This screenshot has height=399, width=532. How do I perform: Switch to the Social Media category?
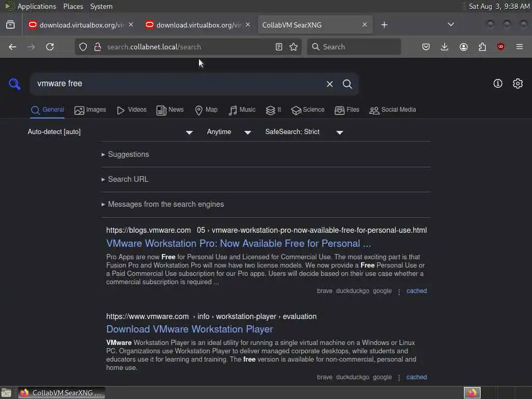pos(393,110)
